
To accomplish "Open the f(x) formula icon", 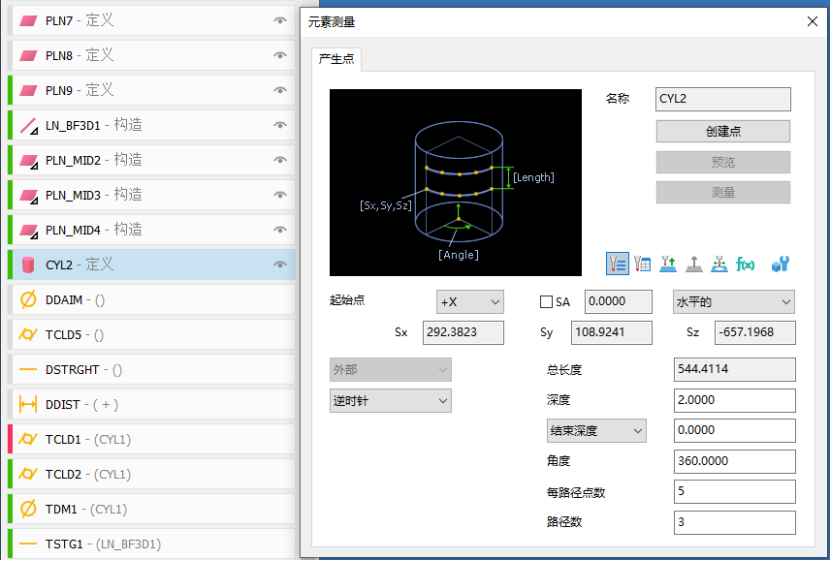I will (x=745, y=264).
